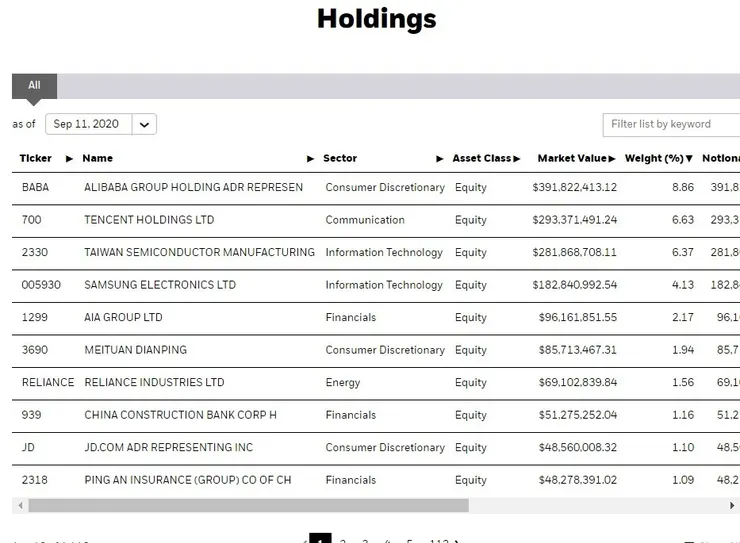740x543 pixels.
Task: Click the Sep 11, 2020 date field
Action: (x=89, y=124)
